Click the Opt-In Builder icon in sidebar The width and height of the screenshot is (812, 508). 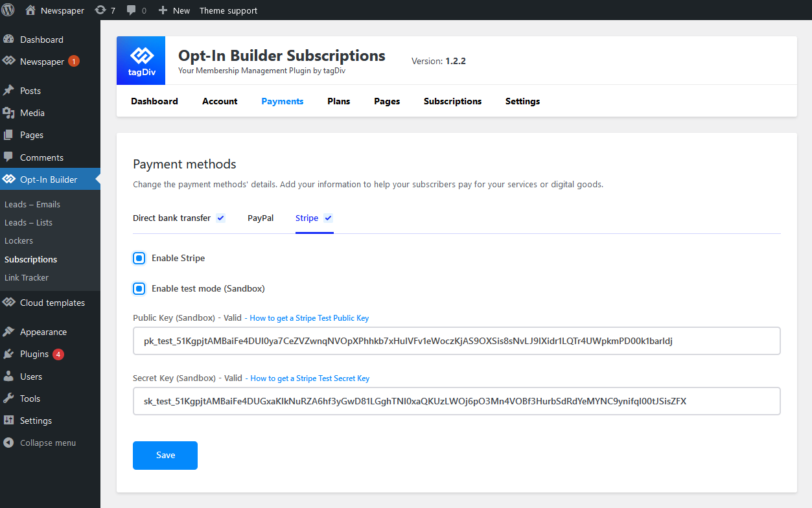click(x=8, y=179)
